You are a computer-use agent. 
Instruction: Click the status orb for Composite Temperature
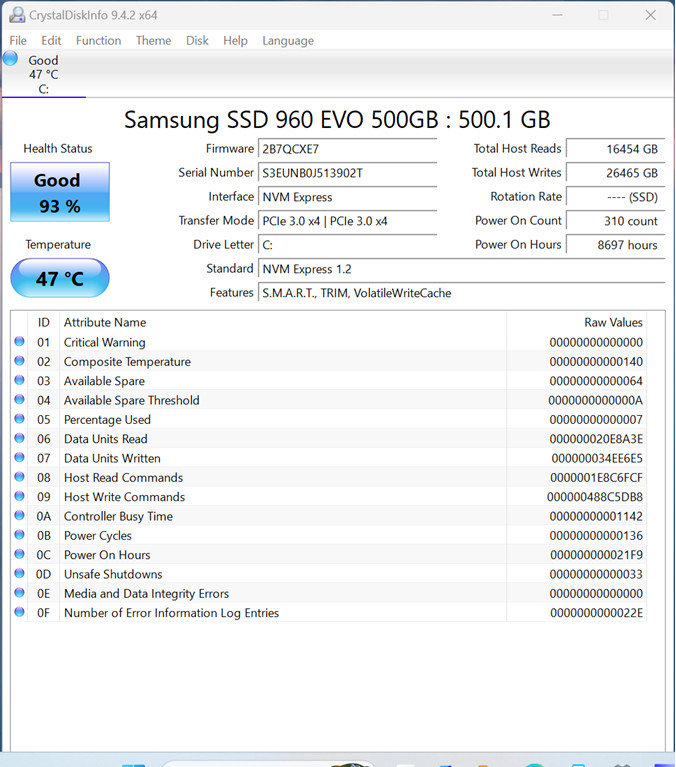click(x=20, y=361)
